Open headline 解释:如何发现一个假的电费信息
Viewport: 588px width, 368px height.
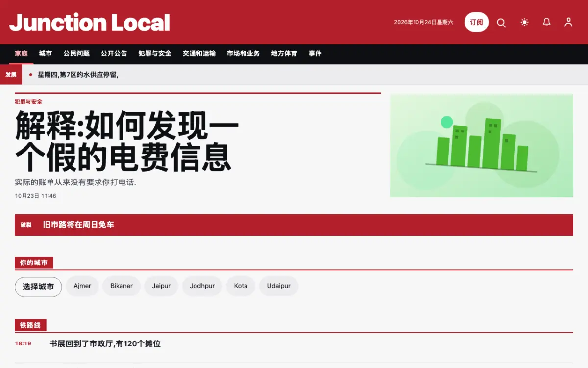point(127,140)
